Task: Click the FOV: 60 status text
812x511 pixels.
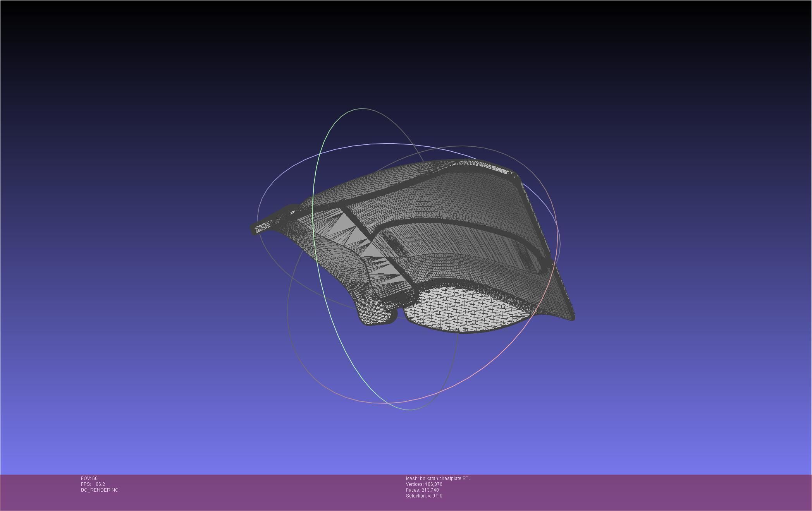Action: tap(89, 478)
